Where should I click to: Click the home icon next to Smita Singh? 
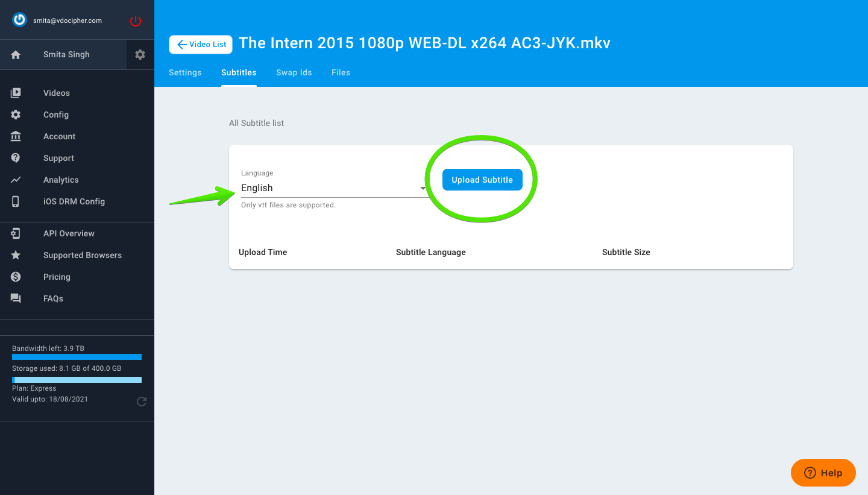pos(16,54)
